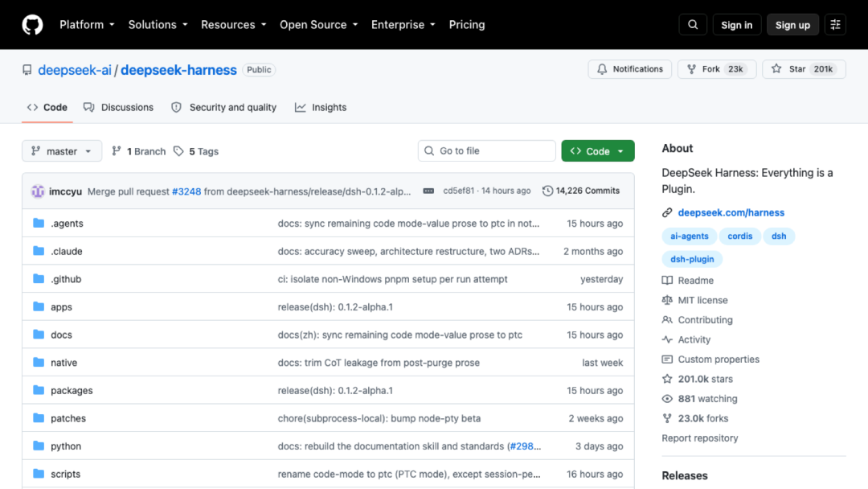Click the python folder icon
Viewport: 868px width, 489px height.
point(39,446)
